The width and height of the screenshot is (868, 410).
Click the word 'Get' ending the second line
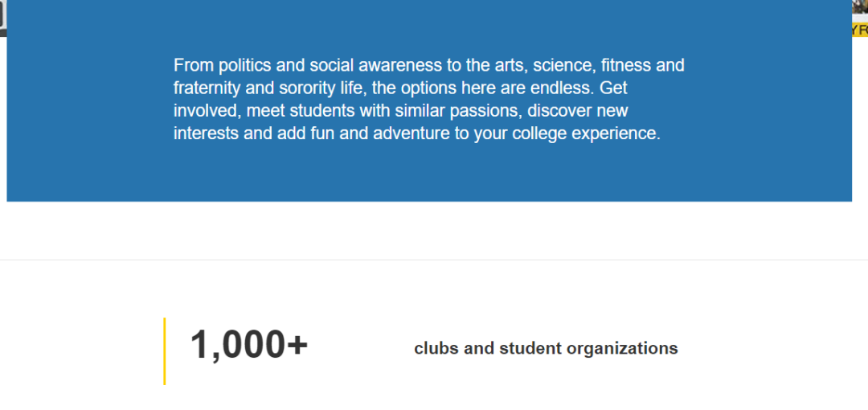click(613, 88)
